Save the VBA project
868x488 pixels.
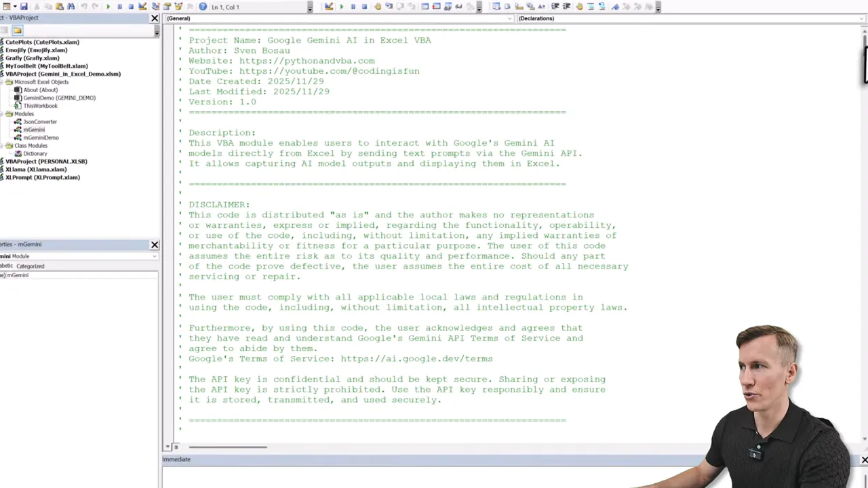pos(24,6)
